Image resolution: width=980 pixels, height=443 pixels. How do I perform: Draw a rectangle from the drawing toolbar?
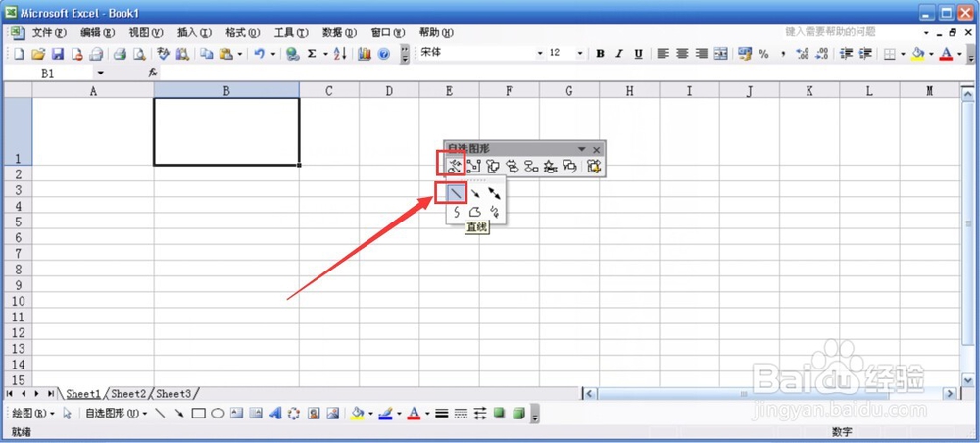coord(199,413)
